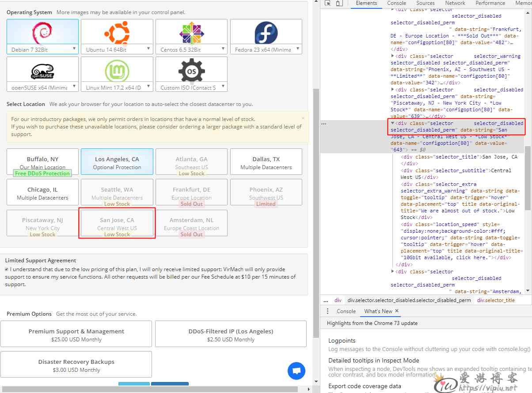Collapse the San Jose, CA div node
The height and width of the screenshot is (393, 532).
[393, 123]
